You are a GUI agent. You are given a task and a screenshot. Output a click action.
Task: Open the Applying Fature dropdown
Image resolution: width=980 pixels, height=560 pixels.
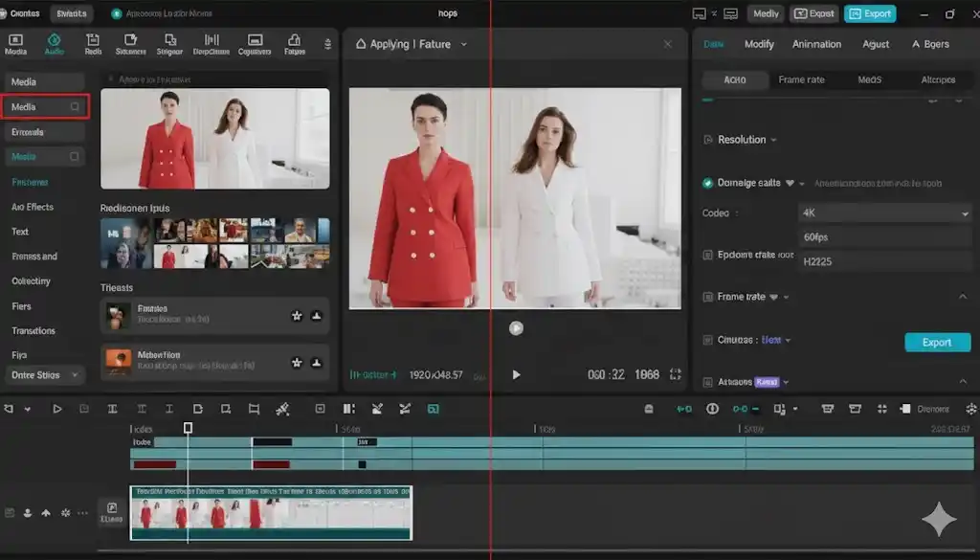(464, 44)
